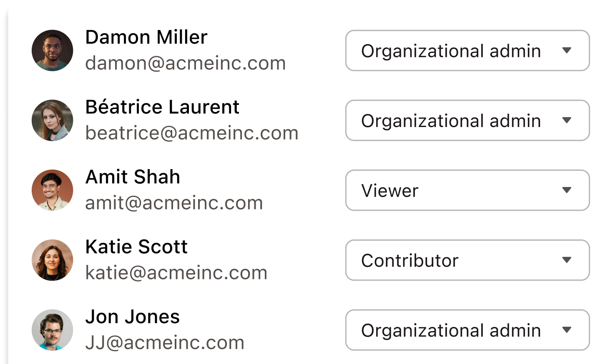This screenshot has width=603, height=364.
Task: Click the email katie@acmeinc.com
Action: [x=176, y=273]
